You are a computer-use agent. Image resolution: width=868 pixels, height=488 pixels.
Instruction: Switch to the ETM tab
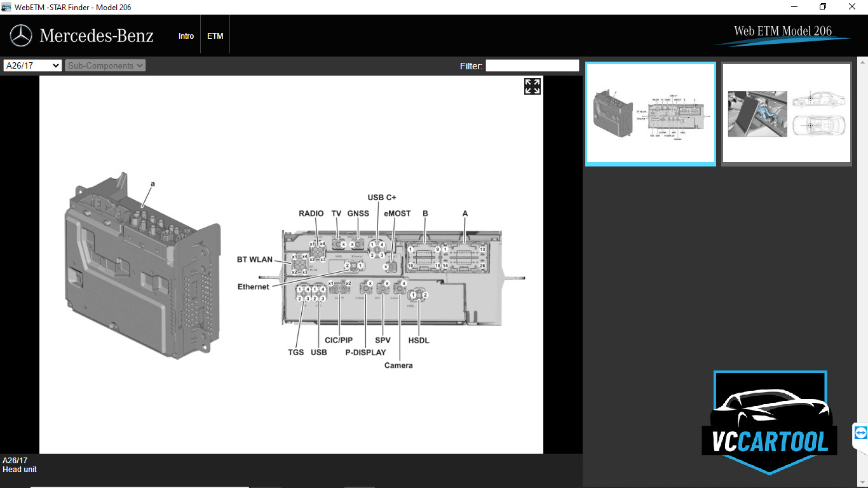tap(215, 36)
